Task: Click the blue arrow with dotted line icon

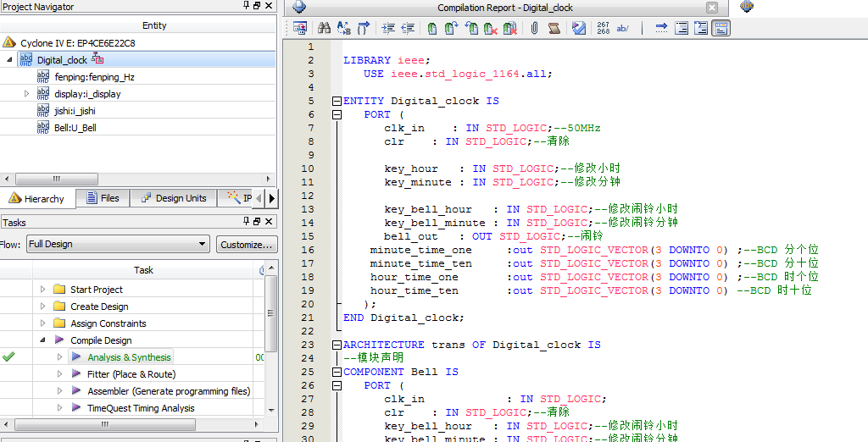Action: point(661,28)
